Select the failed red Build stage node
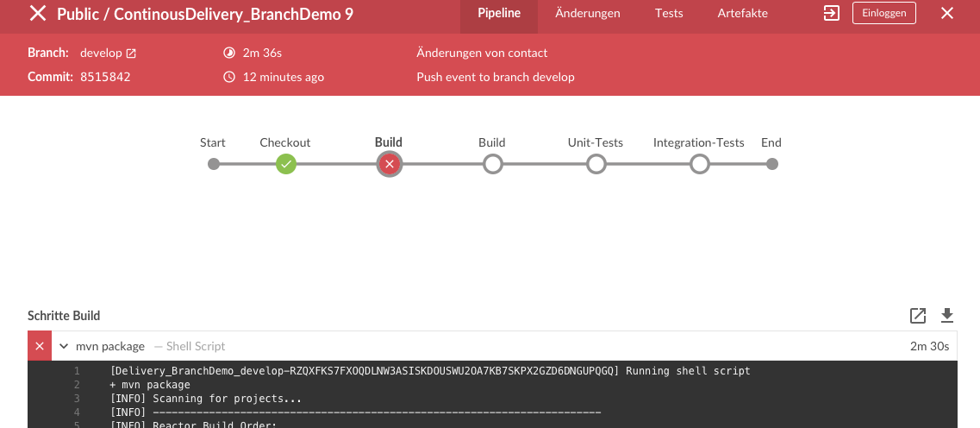980x428 pixels. [390, 165]
